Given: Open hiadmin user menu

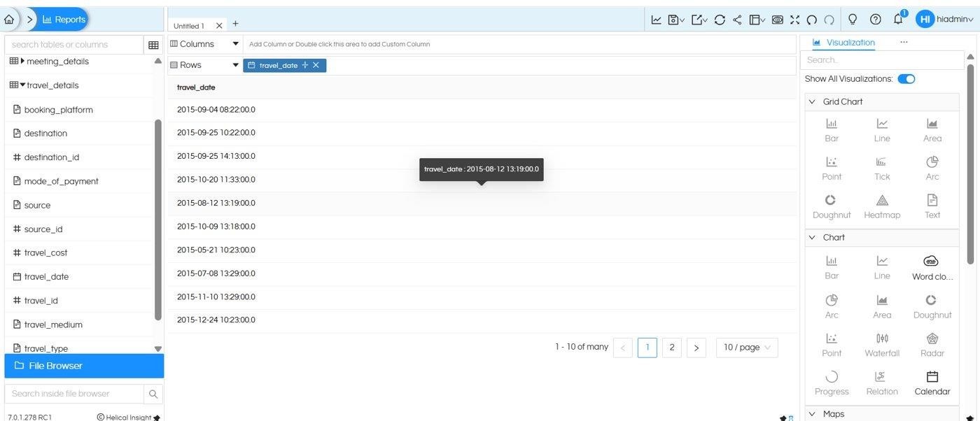Looking at the screenshot, I should (944, 20).
